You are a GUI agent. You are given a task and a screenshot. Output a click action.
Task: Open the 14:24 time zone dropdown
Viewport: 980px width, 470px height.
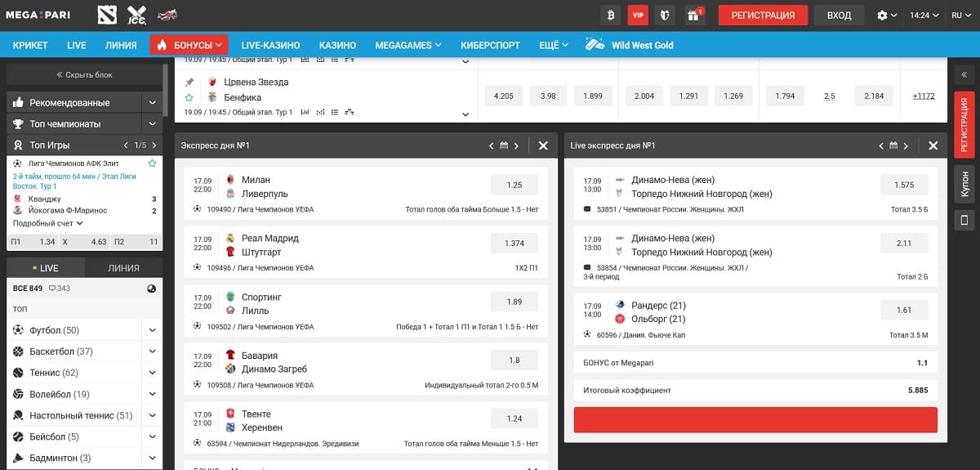(924, 15)
